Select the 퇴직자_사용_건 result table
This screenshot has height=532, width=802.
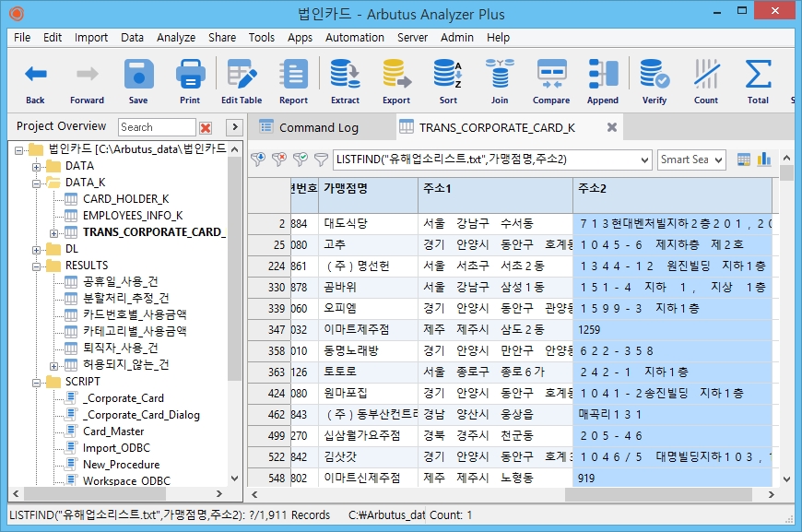(120, 348)
